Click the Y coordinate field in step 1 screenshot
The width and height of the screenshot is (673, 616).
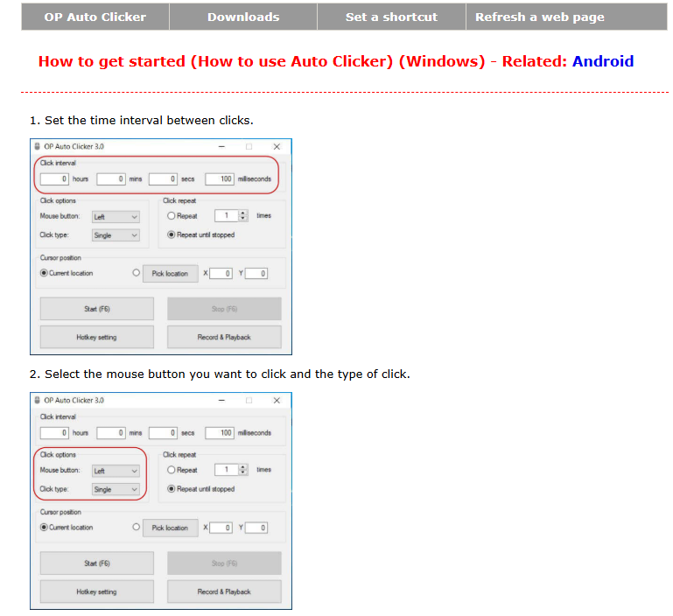pos(256,274)
